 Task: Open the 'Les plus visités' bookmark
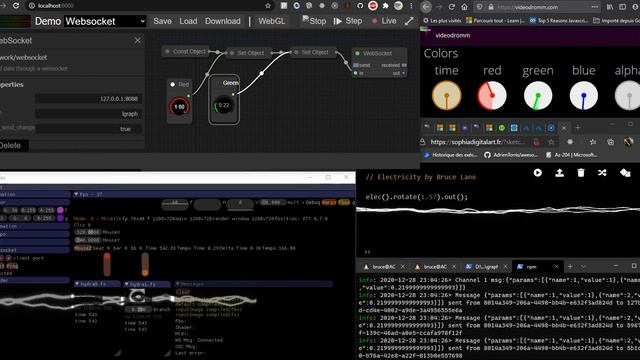click(442, 20)
